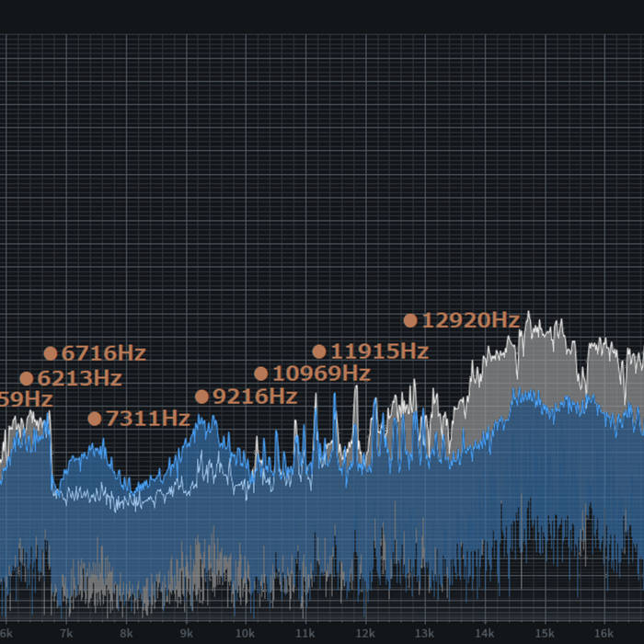Click the 12k frequency axis label
Viewport: 644px width, 644px height.
[364, 633]
